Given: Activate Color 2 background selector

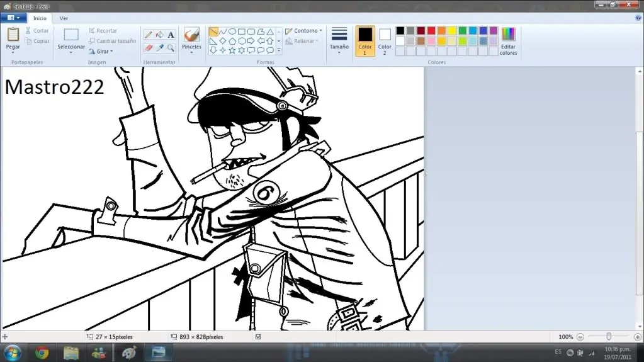Looking at the screenshot, I should point(385,41).
